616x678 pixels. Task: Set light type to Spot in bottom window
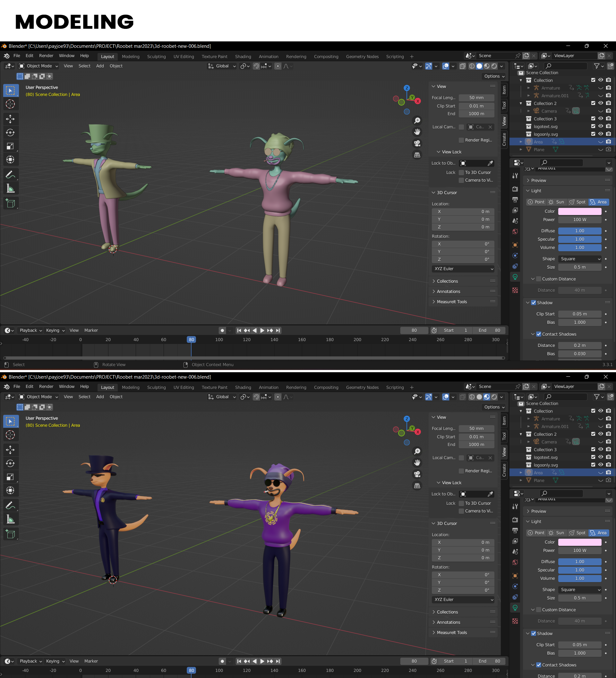[x=577, y=533]
